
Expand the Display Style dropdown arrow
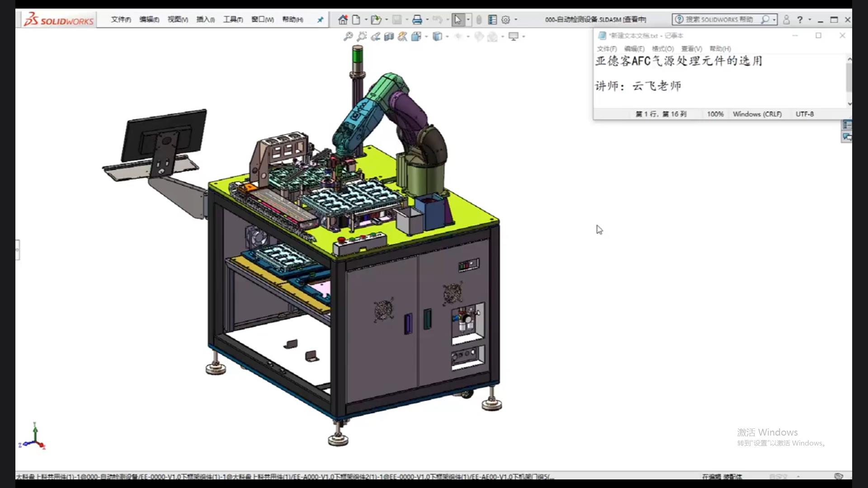(x=447, y=37)
